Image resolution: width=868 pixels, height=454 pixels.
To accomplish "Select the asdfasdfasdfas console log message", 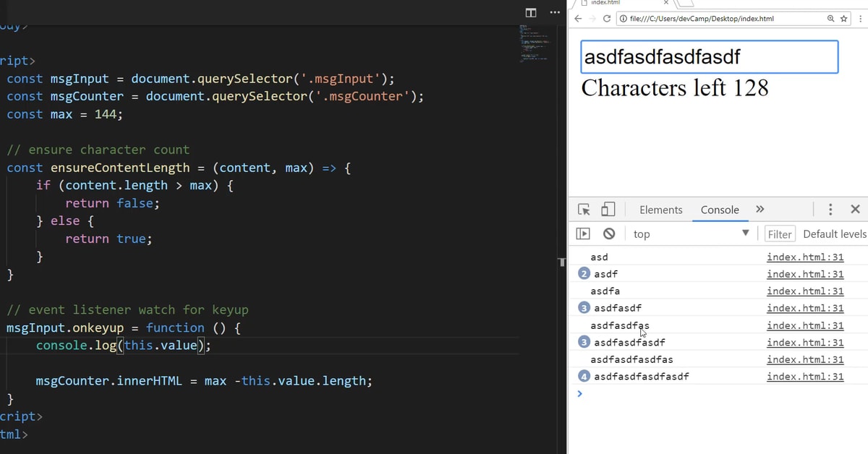I will point(631,359).
